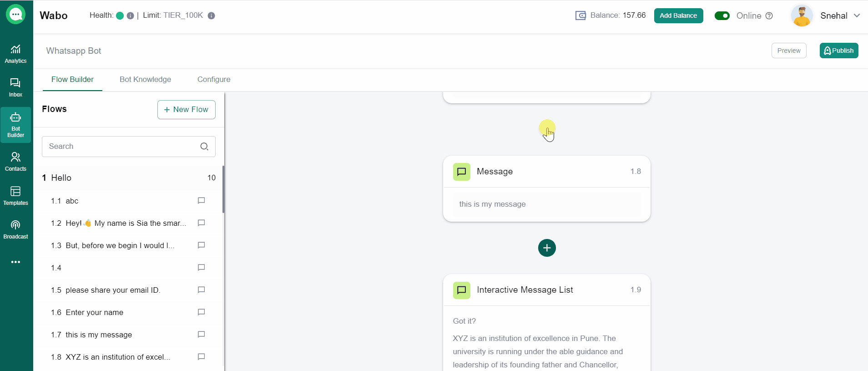
Task: Open the Snehal profile dropdown
Action: 857,15
